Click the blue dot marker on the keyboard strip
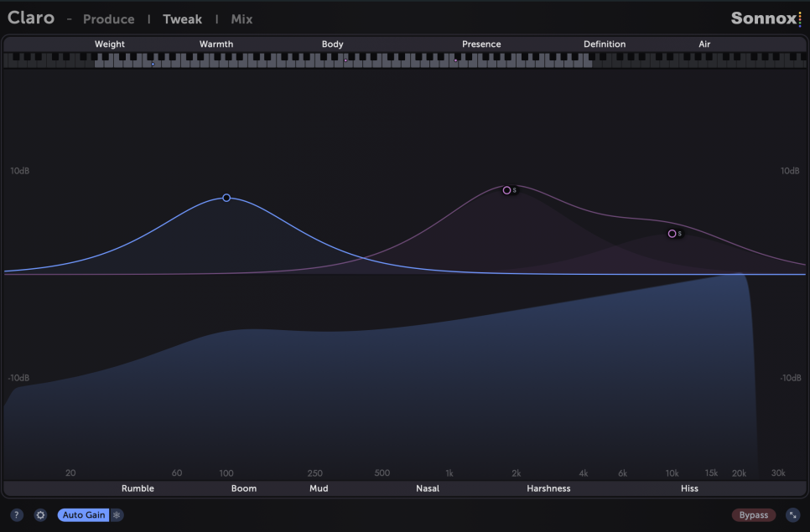 tap(153, 65)
